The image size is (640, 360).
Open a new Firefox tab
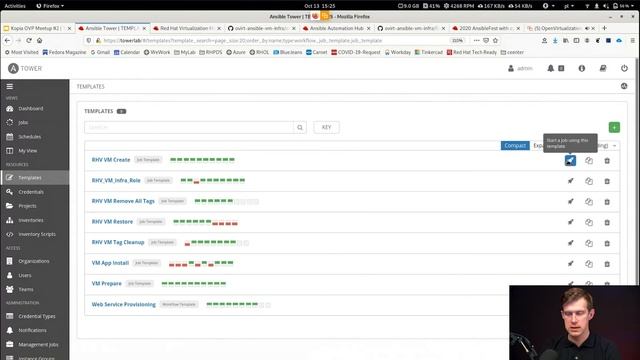[604, 28]
